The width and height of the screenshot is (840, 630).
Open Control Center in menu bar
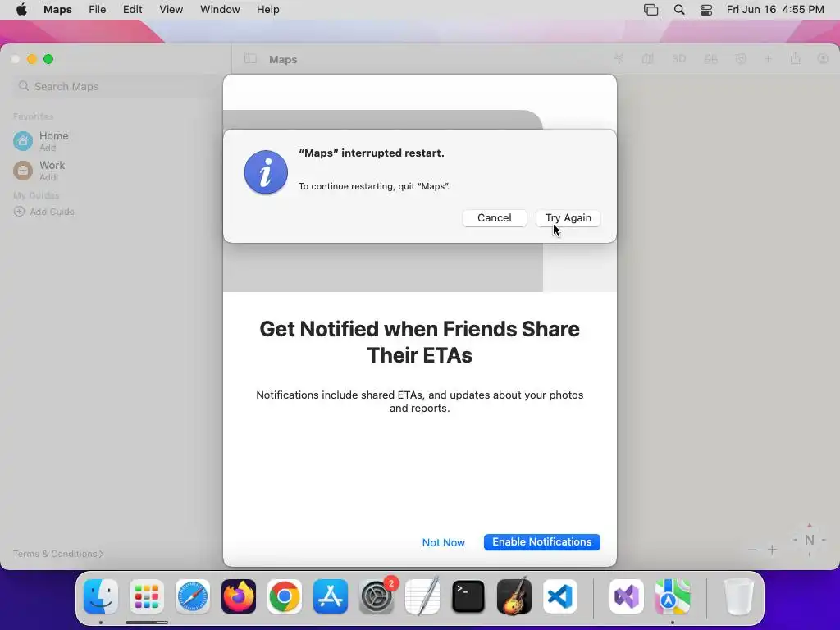706,10
